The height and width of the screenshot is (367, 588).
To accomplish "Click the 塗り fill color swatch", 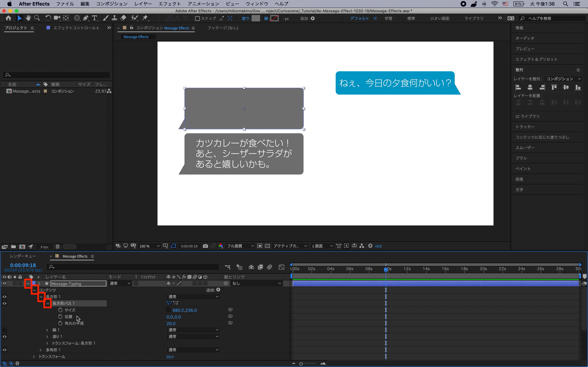I will pos(256,19).
